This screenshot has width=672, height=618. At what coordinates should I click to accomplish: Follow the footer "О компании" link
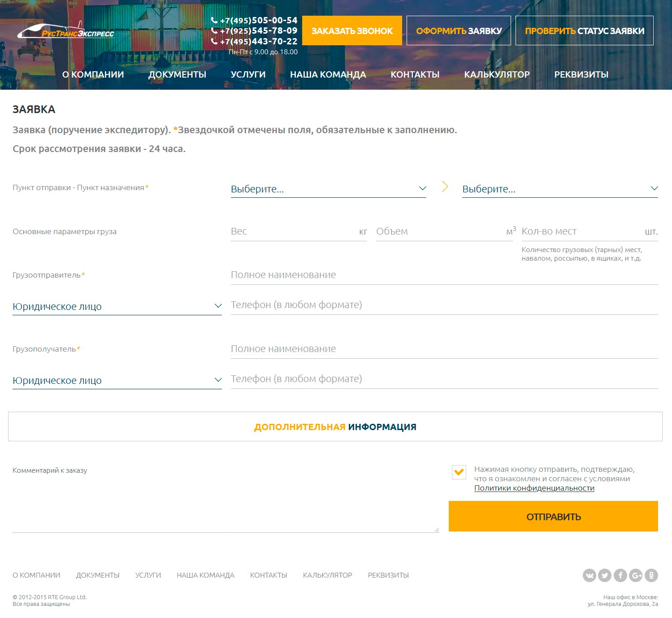(x=36, y=575)
